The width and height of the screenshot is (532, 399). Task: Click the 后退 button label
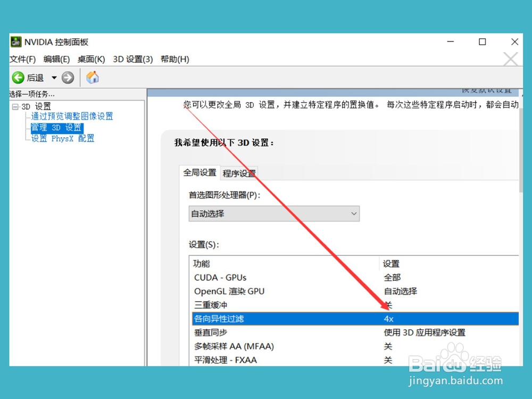(35, 78)
